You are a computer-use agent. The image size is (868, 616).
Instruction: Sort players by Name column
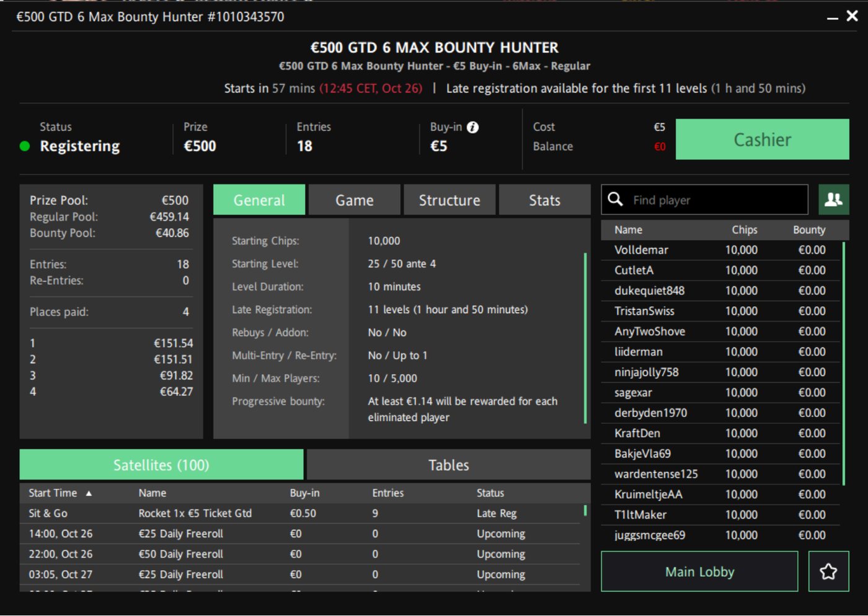tap(628, 230)
